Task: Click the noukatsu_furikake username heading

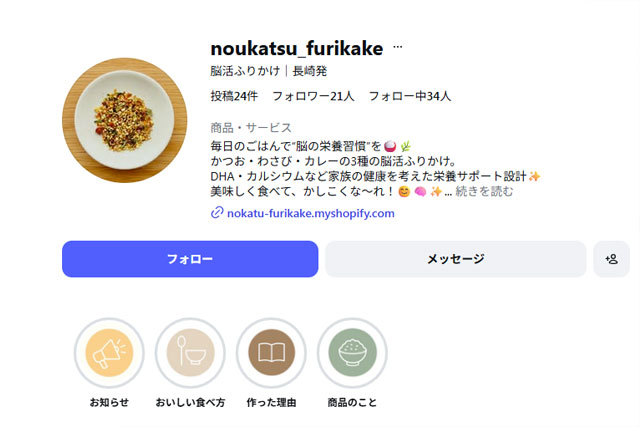Action: pos(296,49)
